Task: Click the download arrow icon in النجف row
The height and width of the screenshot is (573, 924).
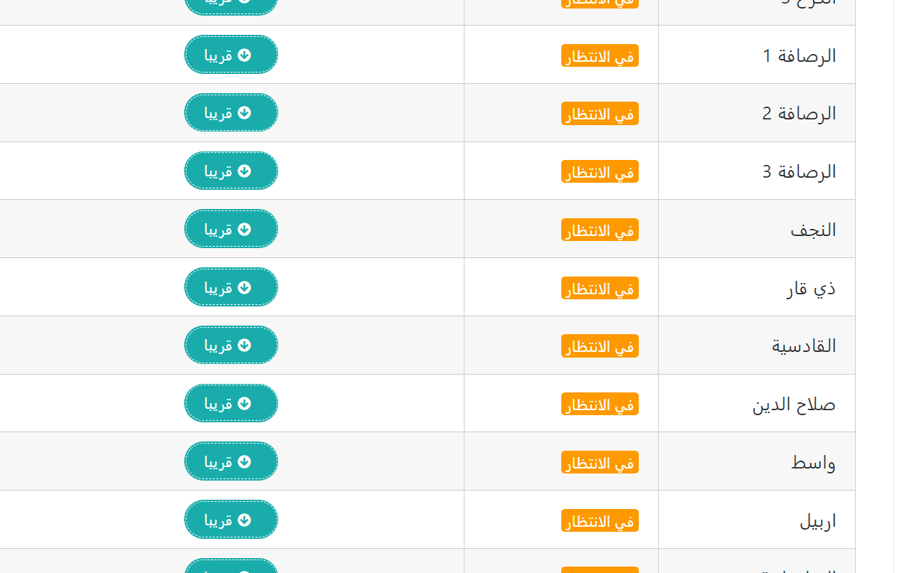Action: click(x=245, y=229)
